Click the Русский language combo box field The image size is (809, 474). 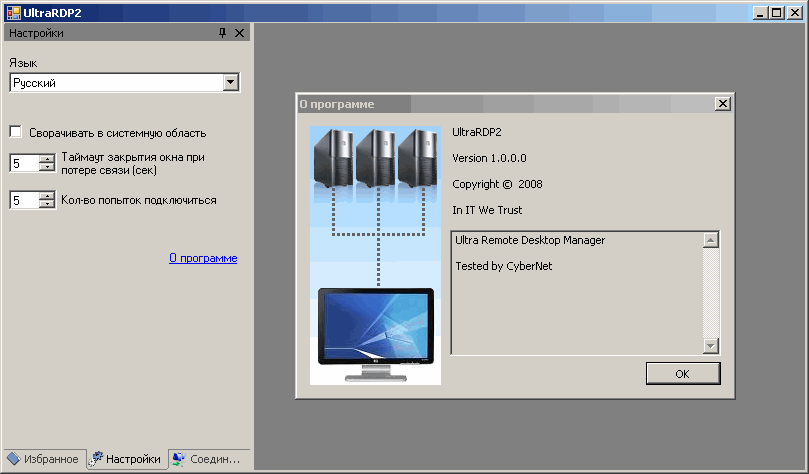[x=124, y=83]
